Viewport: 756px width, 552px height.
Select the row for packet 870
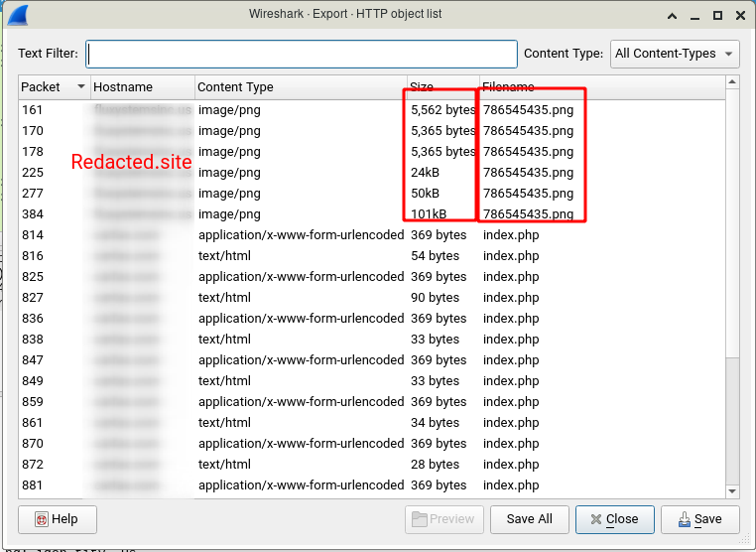pos(372,444)
